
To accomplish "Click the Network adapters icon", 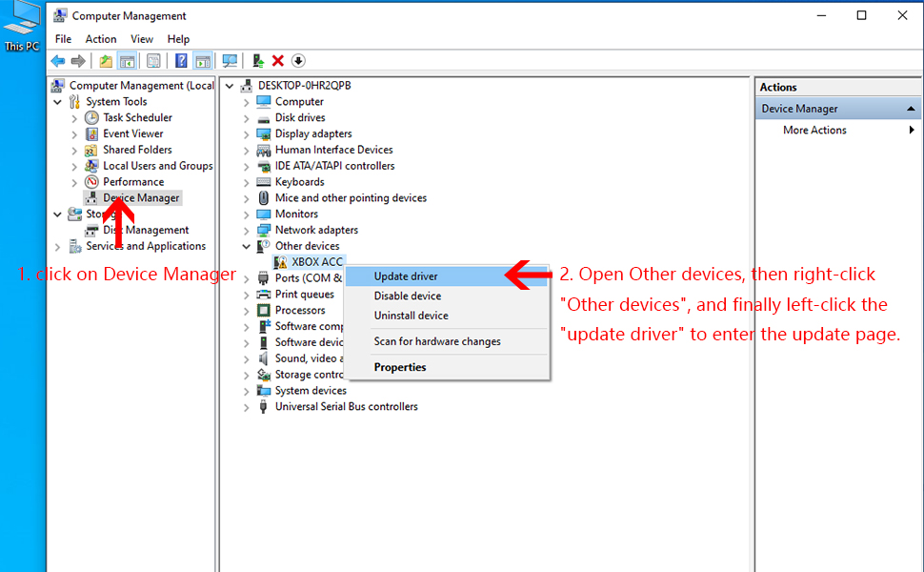I will pos(264,230).
